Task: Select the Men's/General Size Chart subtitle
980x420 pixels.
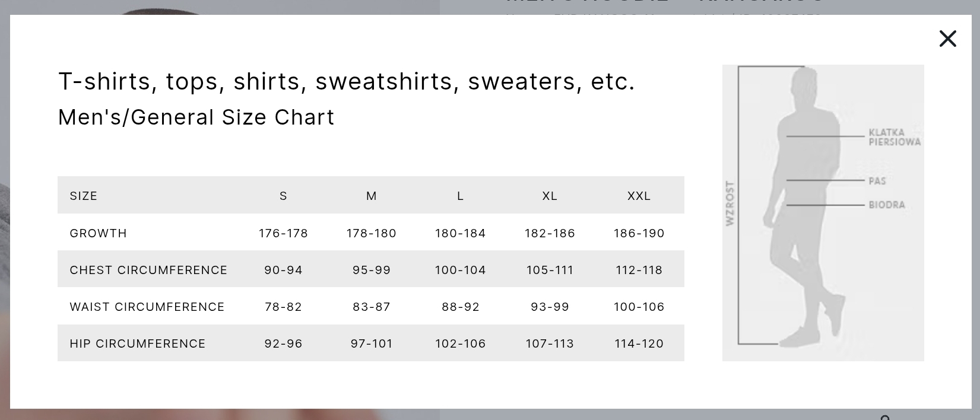Action: 196,117
